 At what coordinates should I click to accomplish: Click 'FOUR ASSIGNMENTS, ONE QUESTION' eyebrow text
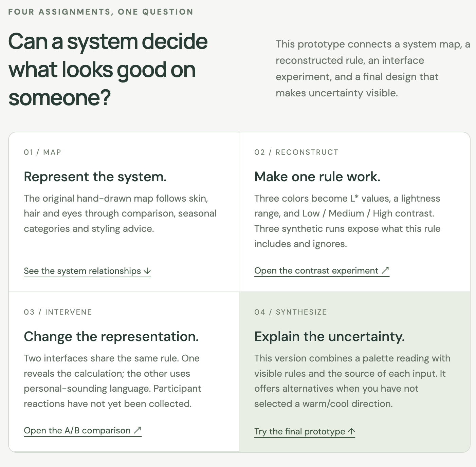pyautogui.click(x=101, y=12)
